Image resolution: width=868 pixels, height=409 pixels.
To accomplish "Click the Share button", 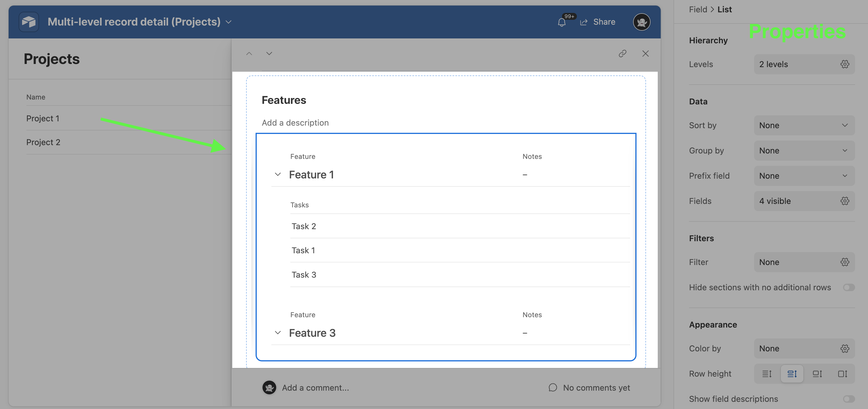I will [598, 22].
